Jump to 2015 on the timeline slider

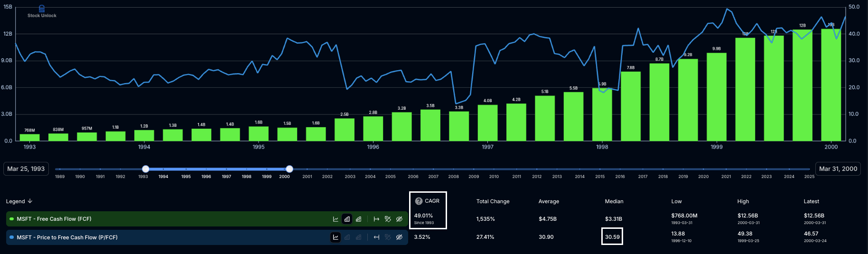(600, 177)
